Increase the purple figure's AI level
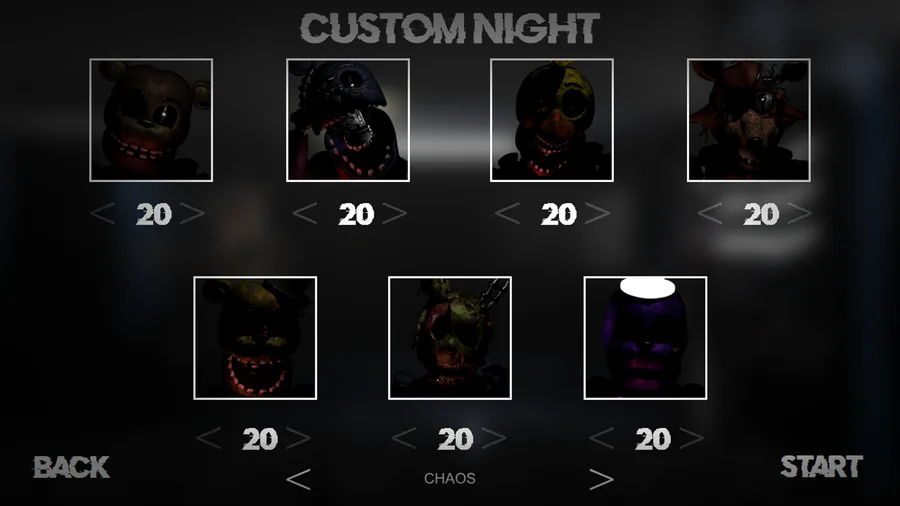 691,438
